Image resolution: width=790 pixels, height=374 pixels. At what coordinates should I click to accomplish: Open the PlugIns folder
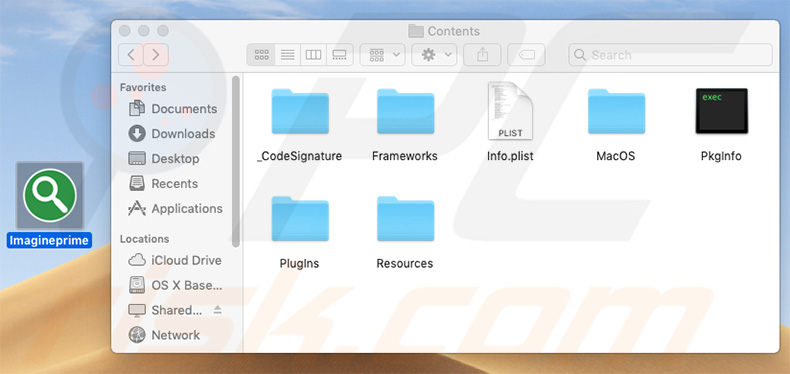(300, 219)
